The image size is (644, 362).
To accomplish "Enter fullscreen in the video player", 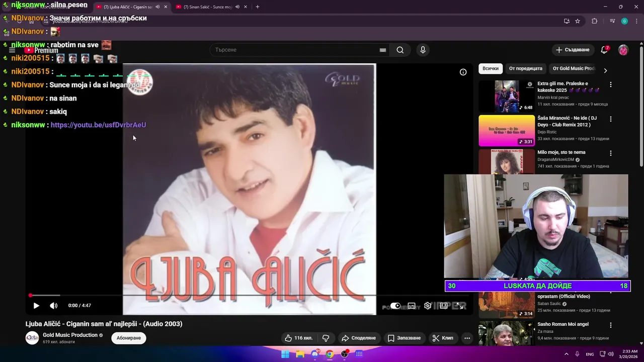I will pos(460,306).
